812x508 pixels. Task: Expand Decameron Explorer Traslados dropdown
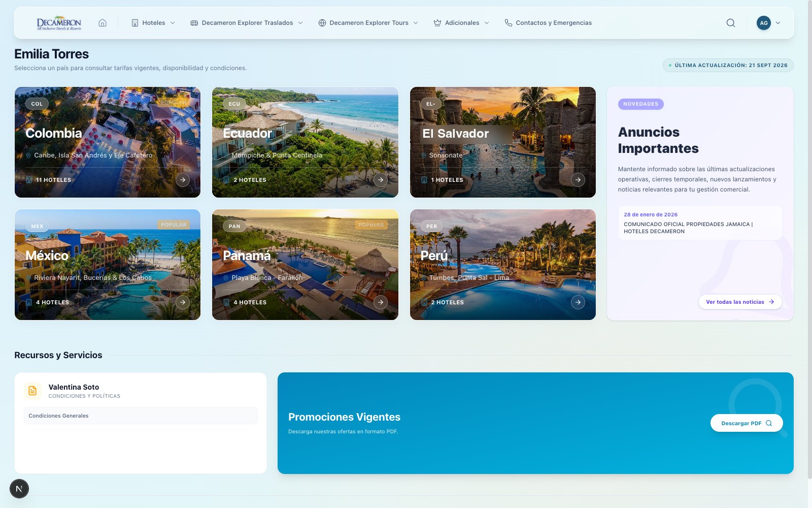click(247, 23)
